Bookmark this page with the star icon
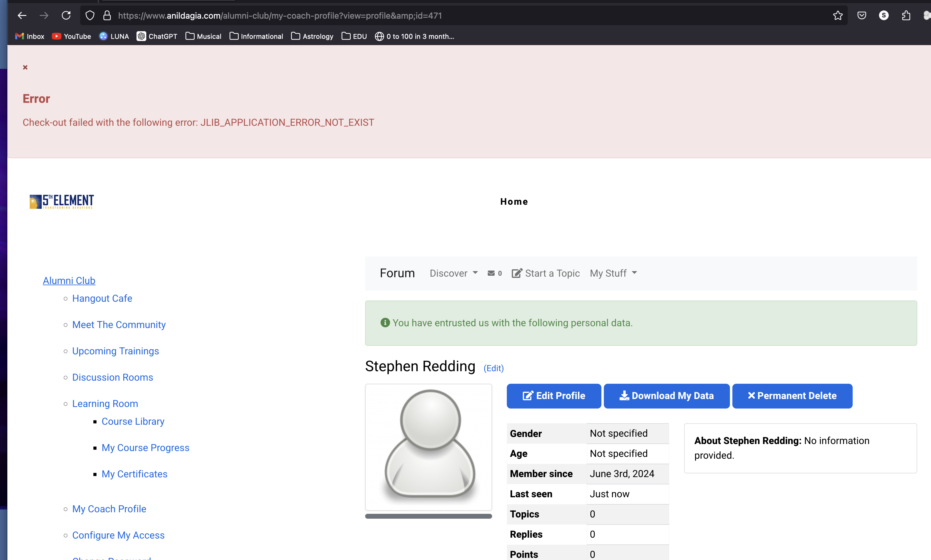This screenshot has width=931, height=560. point(837,16)
